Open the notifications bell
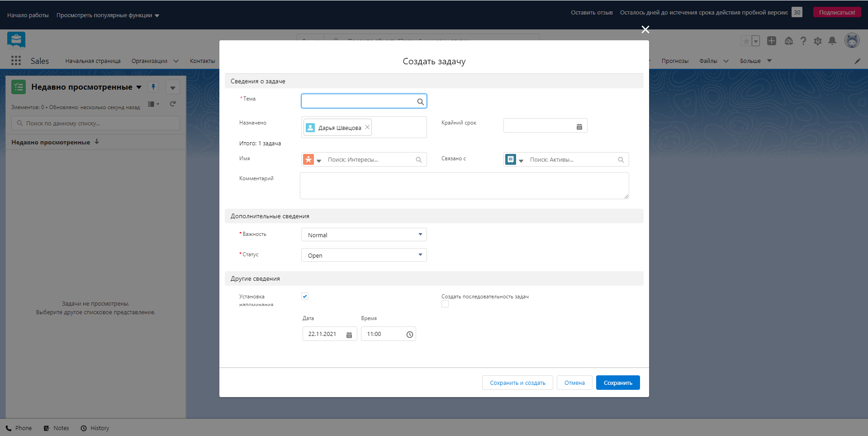 (832, 41)
